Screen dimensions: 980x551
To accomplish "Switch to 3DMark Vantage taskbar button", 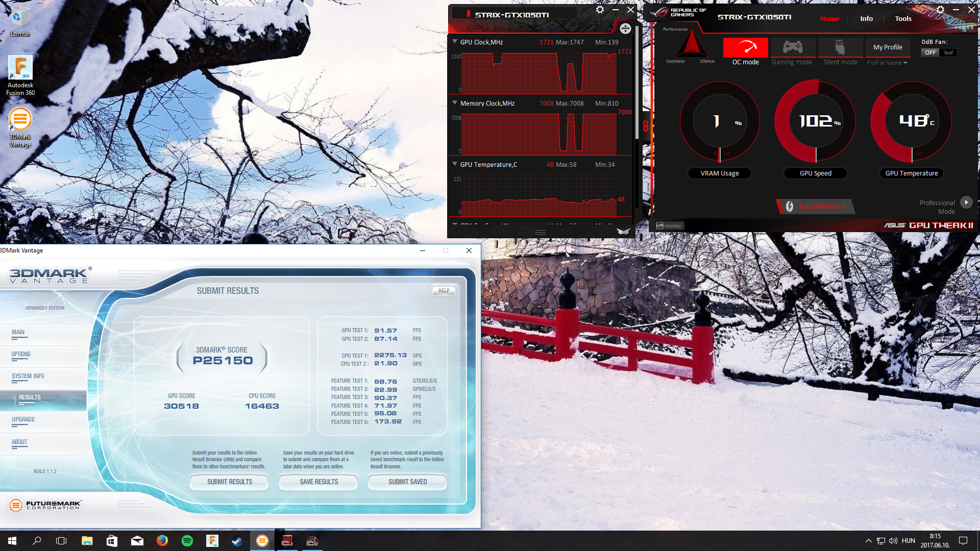I will [x=262, y=541].
